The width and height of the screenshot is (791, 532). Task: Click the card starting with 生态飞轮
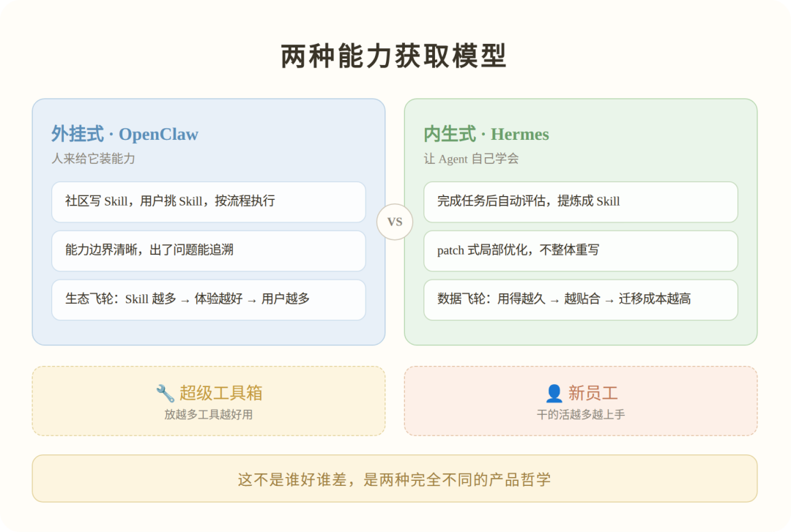[x=208, y=299]
